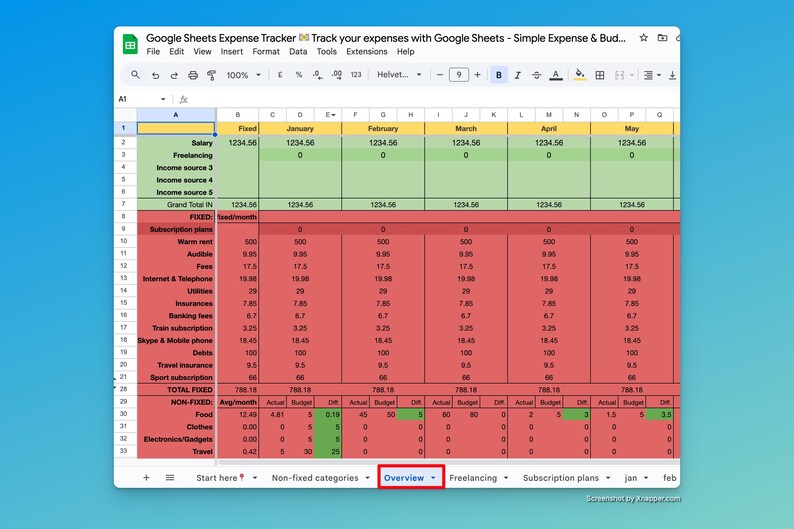Open the Help menu
This screenshot has height=529, width=794.
pyautogui.click(x=405, y=52)
